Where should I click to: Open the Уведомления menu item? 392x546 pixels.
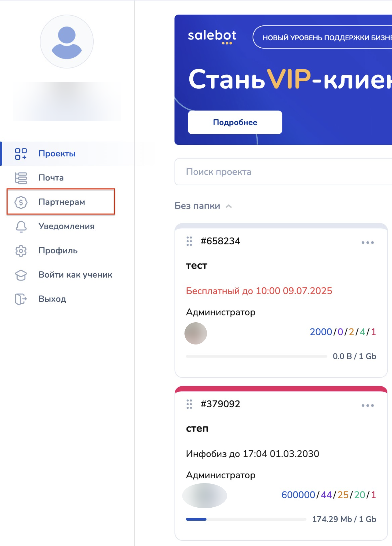click(67, 226)
